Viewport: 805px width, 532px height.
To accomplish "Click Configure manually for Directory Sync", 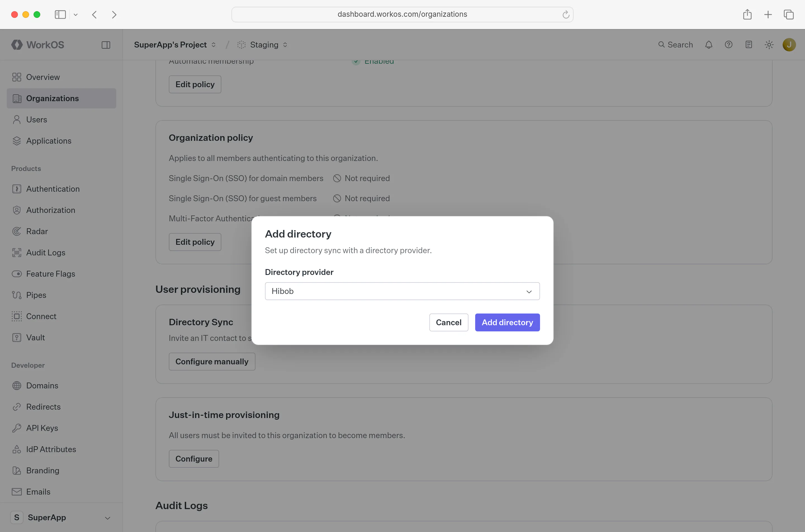I will click(212, 361).
